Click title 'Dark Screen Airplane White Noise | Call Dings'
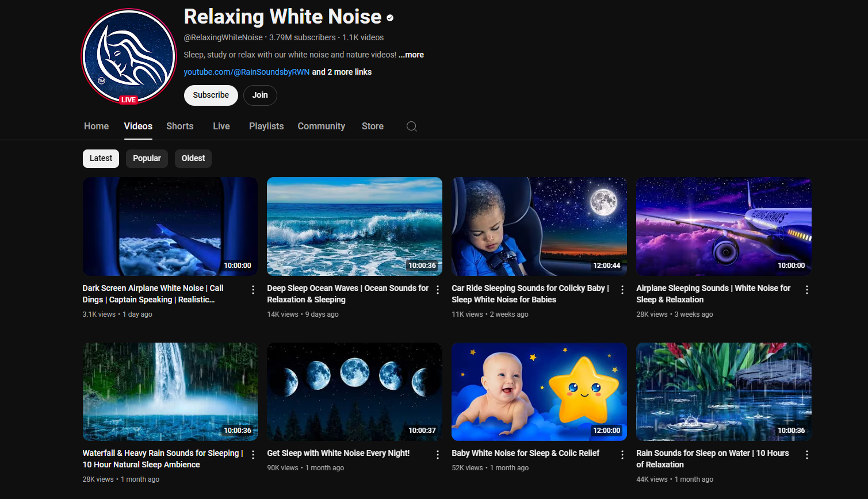The height and width of the screenshot is (499, 868). pyautogui.click(x=153, y=294)
